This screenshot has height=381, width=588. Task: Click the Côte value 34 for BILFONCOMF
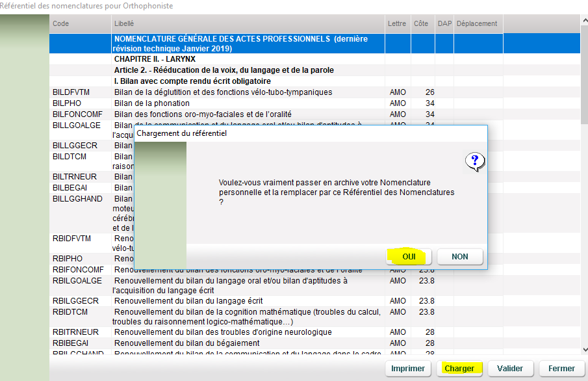[x=429, y=114]
